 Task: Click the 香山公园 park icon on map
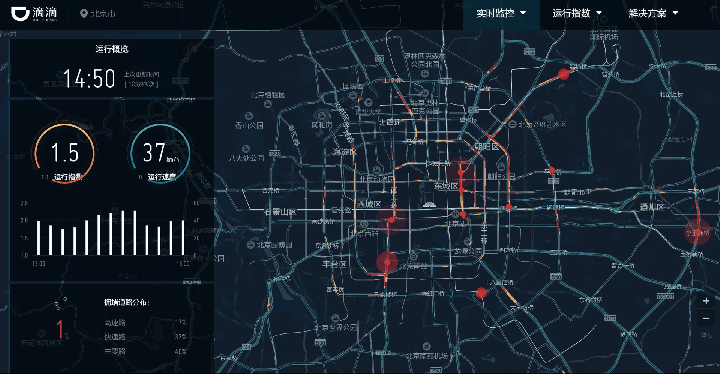(248, 116)
